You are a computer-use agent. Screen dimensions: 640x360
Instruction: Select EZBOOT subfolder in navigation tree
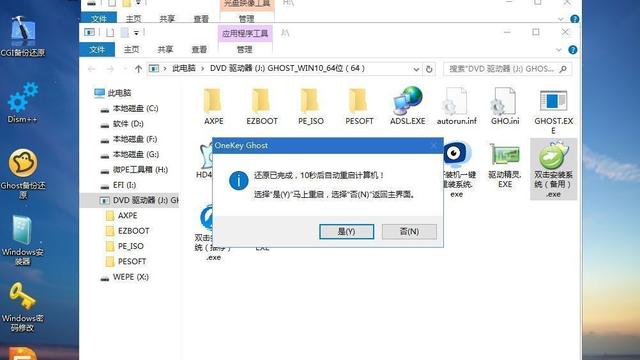(x=128, y=231)
